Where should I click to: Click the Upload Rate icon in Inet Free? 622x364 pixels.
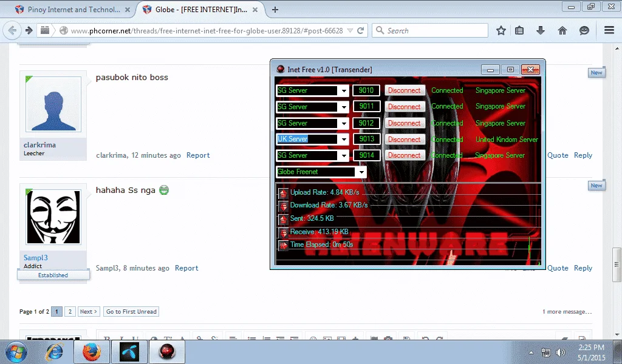(283, 194)
